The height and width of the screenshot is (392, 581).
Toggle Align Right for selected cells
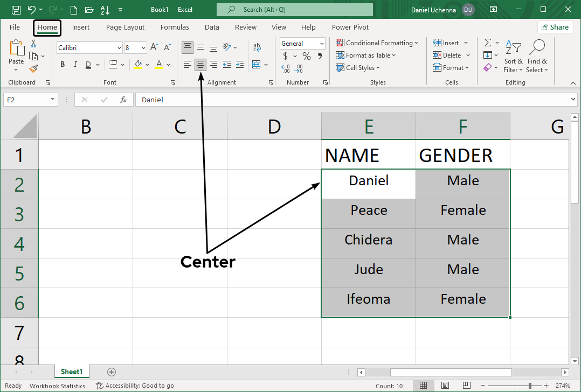pyautogui.click(x=213, y=65)
